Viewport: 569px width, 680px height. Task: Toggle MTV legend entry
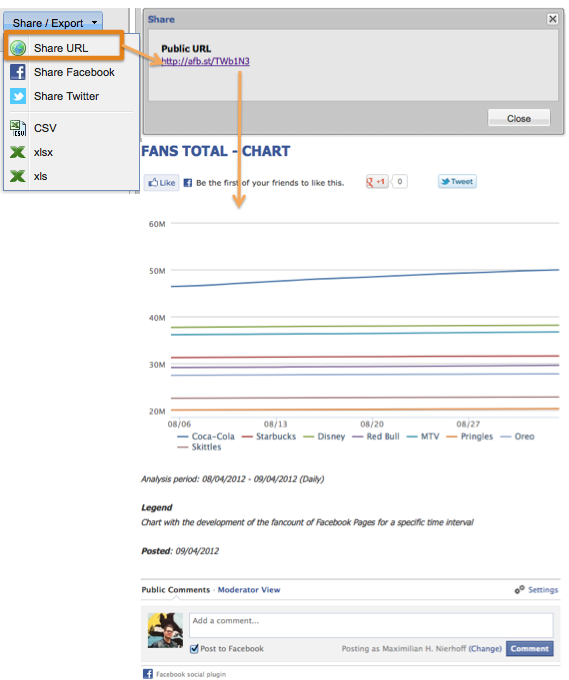click(x=423, y=436)
